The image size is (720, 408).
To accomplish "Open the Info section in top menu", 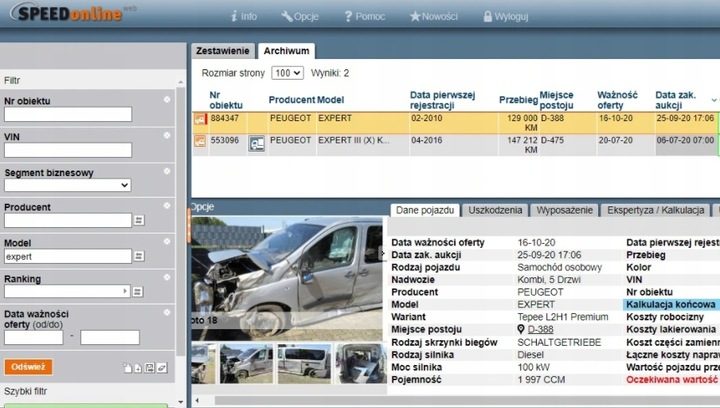I will (x=243, y=17).
